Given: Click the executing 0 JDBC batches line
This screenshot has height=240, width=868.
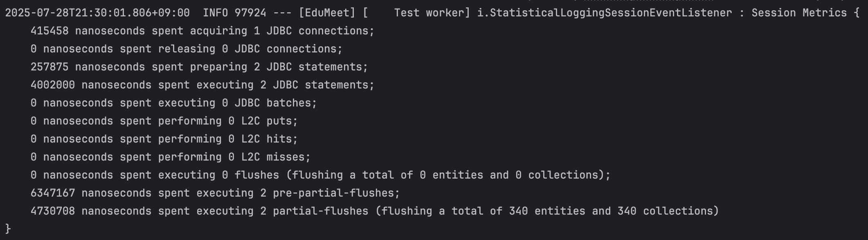Looking at the screenshot, I should (x=173, y=103).
